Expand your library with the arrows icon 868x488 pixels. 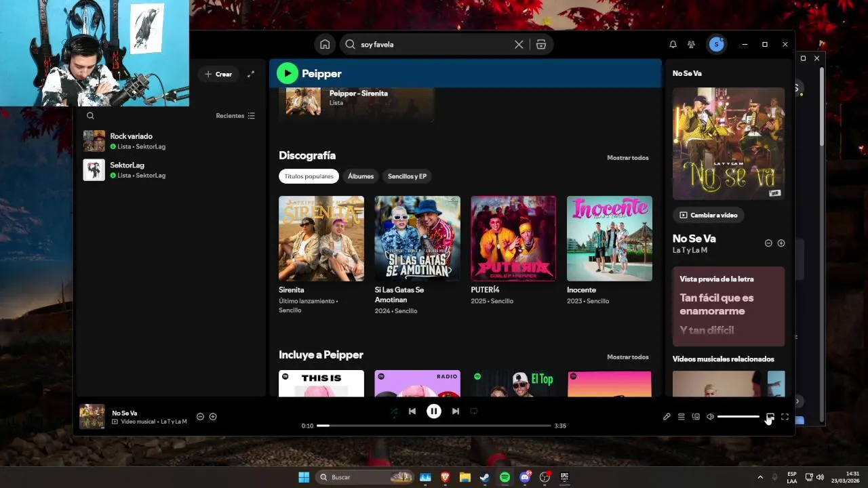[x=251, y=74]
